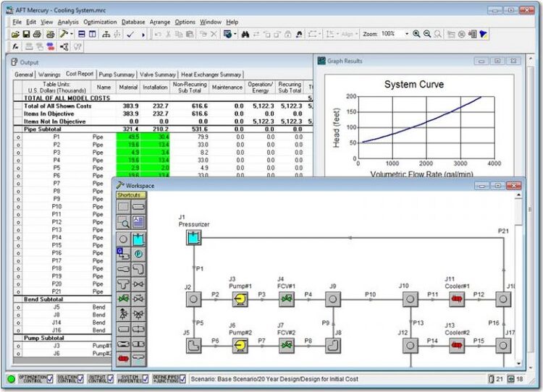Open the Zoom percentage dropdown
Screen dimensions: 543x392
[x=406, y=34]
